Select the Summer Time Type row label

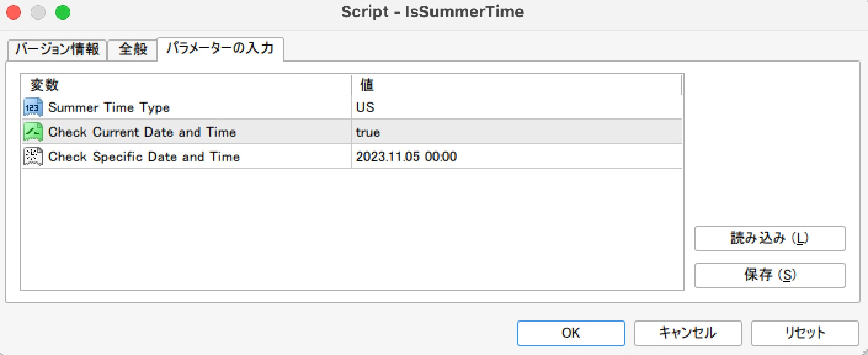(109, 107)
